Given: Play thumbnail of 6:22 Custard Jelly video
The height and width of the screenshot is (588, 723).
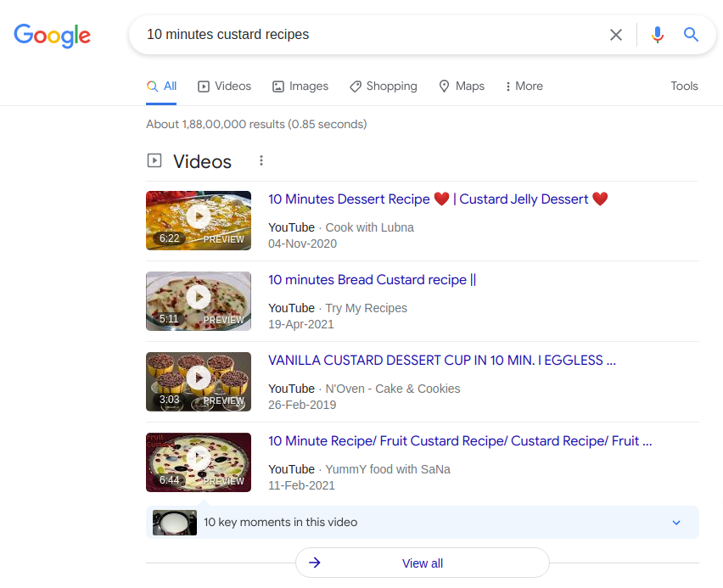Looking at the screenshot, I should point(199,221).
